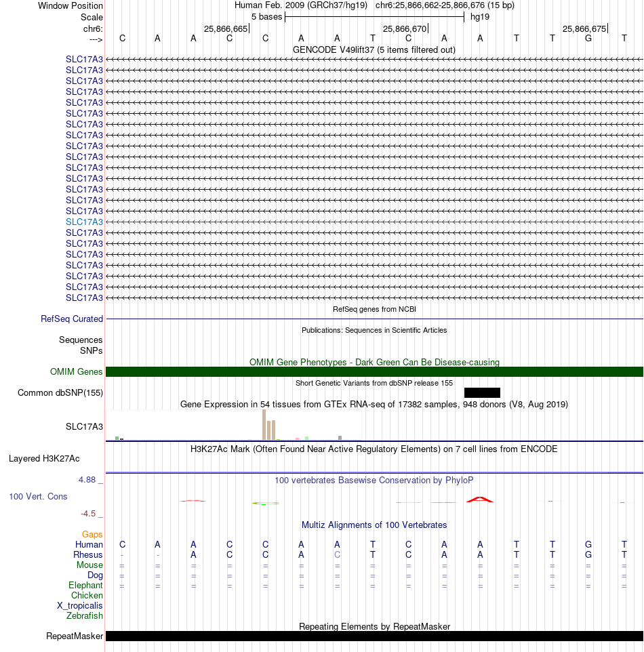This screenshot has height=652, width=644.
Task: Click the Rhesus species row label
Action: click(87, 555)
